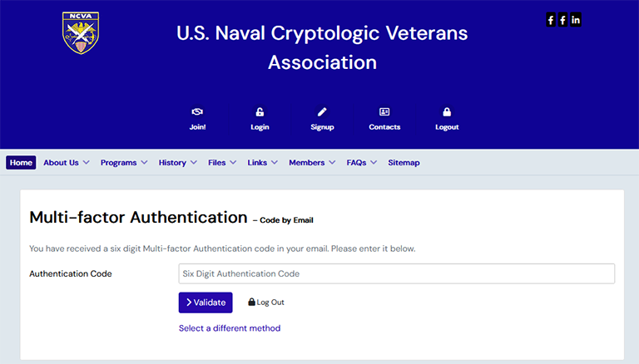Focus the Six Digit Authentication Code field
The image size is (639, 364).
pos(396,273)
